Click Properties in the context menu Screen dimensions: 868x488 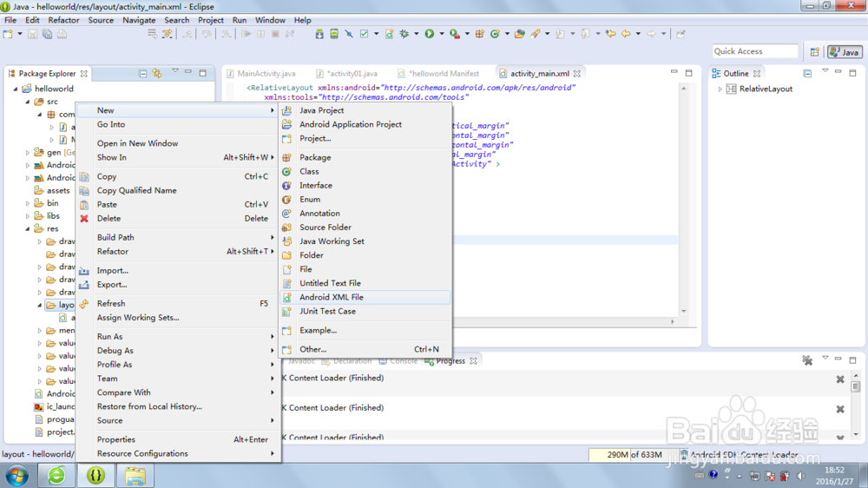point(177,439)
